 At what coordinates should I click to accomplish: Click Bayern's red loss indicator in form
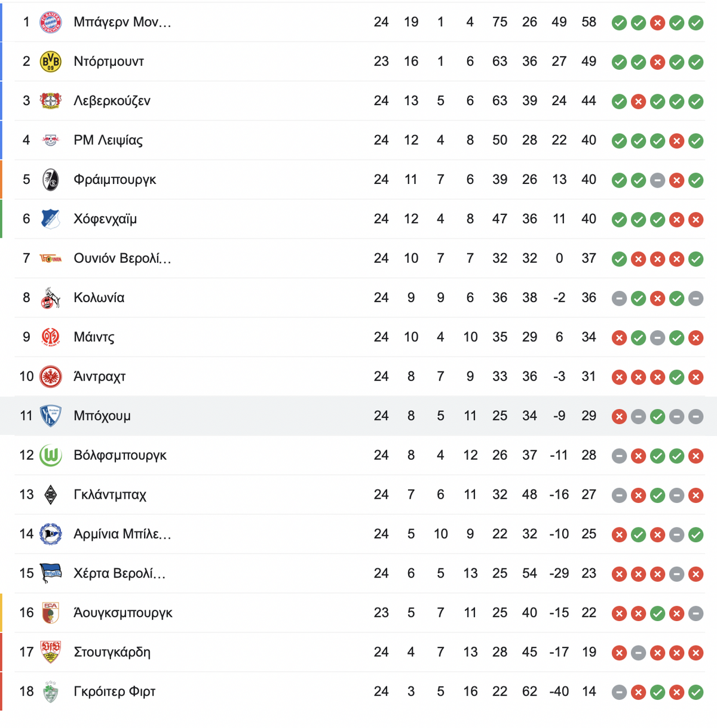[x=657, y=23]
